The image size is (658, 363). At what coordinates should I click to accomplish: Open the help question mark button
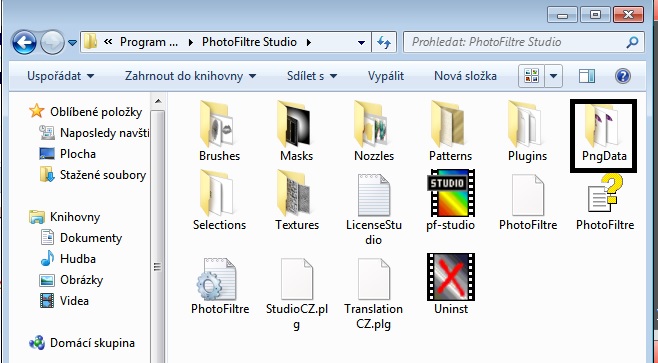(x=623, y=76)
